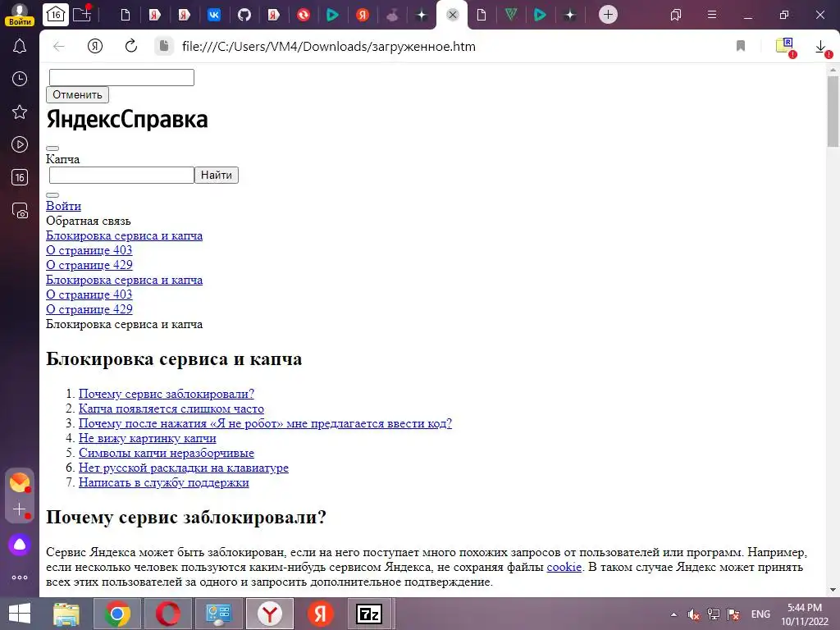Launch the Alice voice assistant icon
The image size is (840, 630).
[20, 545]
